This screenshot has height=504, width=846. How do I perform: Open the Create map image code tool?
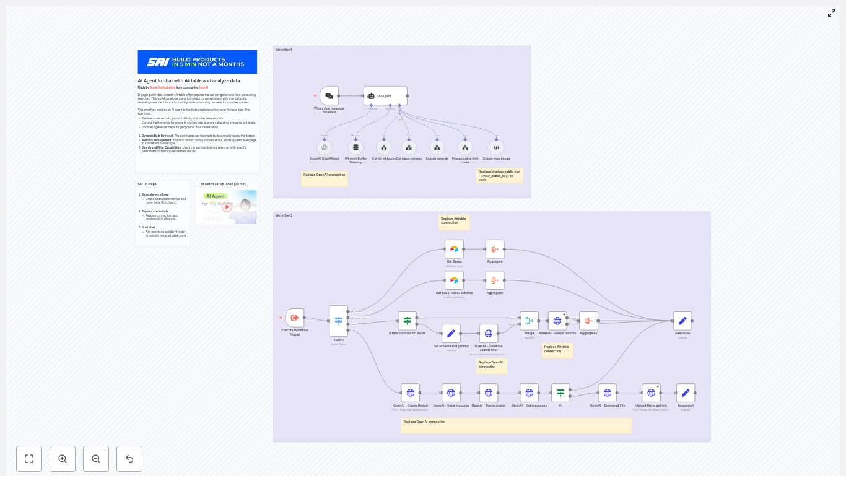point(495,147)
